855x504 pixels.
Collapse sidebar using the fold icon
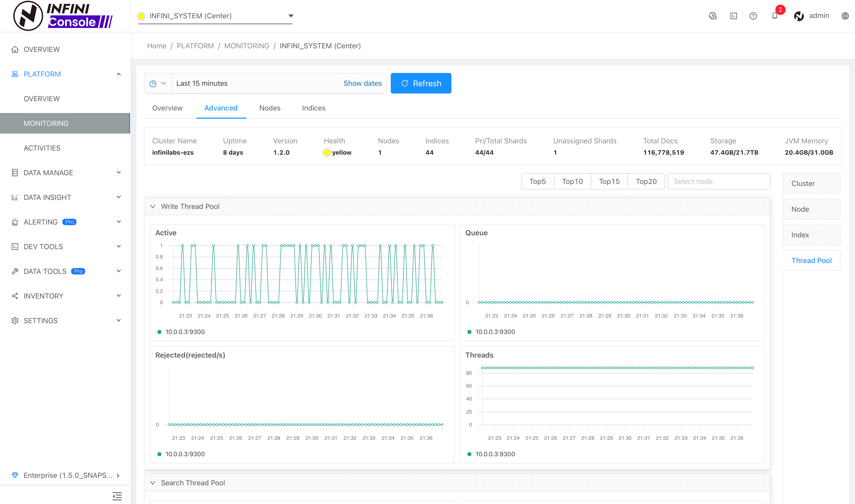coord(117,496)
